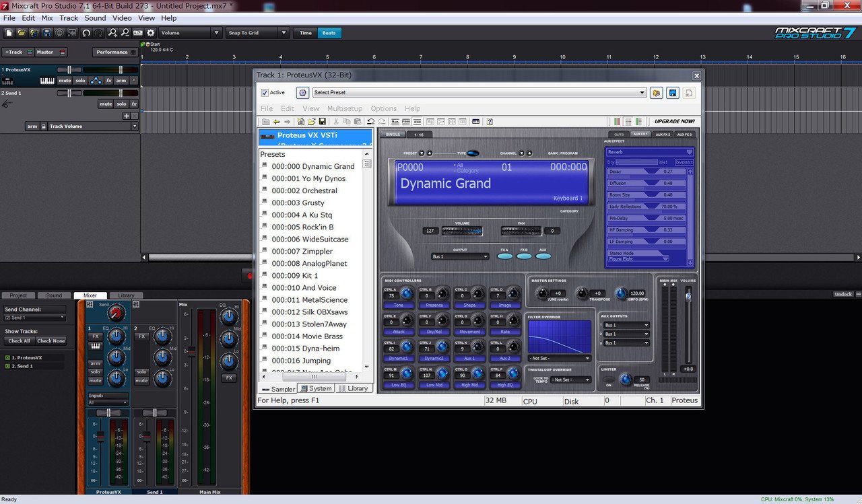Click the Check All button
The image size is (862, 504).
click(x=19, y=340)
